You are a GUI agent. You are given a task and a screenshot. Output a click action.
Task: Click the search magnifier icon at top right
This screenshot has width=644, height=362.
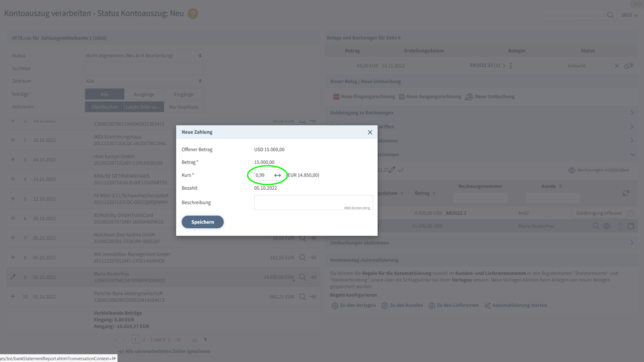[610, 15]
